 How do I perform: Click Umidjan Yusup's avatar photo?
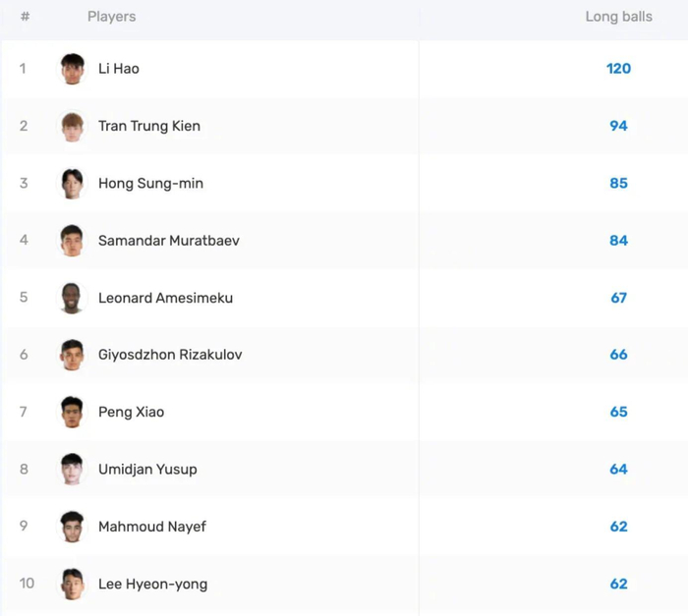(72, 470)
